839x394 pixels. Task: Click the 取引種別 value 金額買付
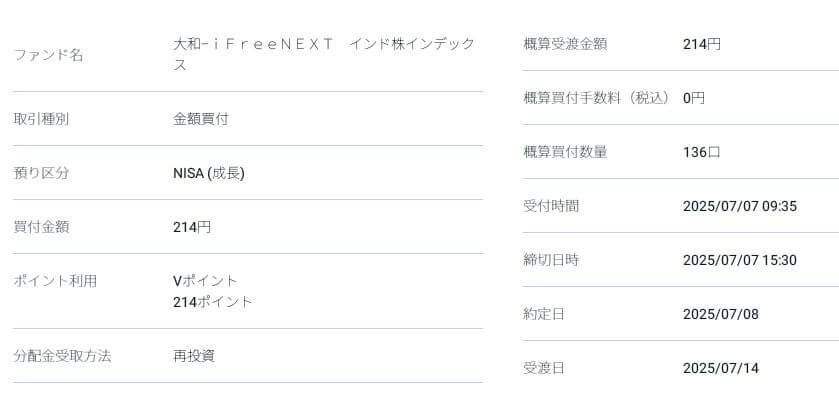201,119
